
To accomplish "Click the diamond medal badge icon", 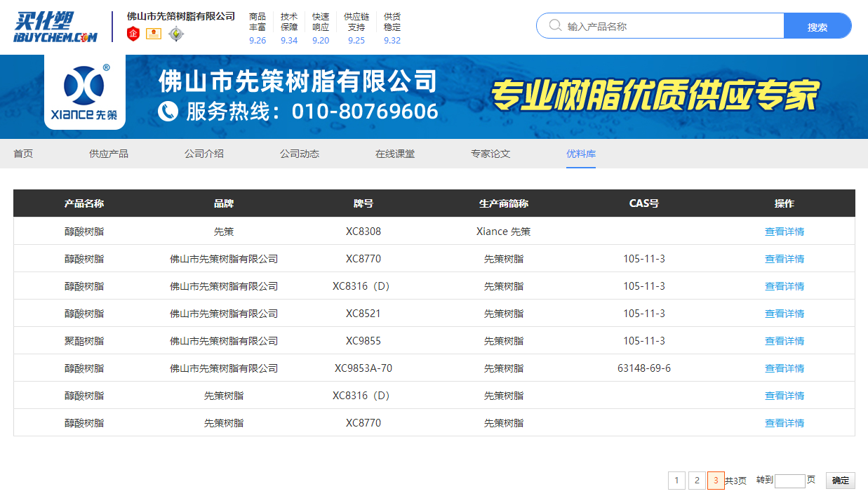I will [x=175, y=34].
